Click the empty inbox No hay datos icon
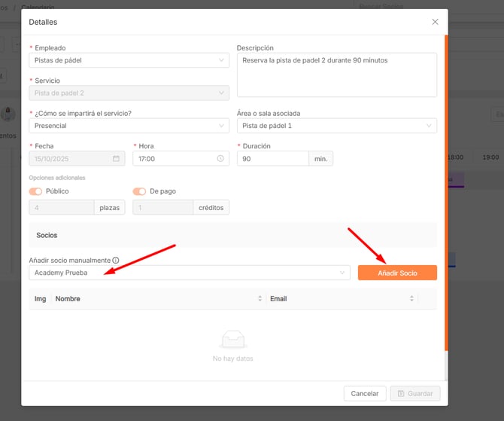This screenshot has height=421, width=504. pyautogui.click(x=232, y=340)
